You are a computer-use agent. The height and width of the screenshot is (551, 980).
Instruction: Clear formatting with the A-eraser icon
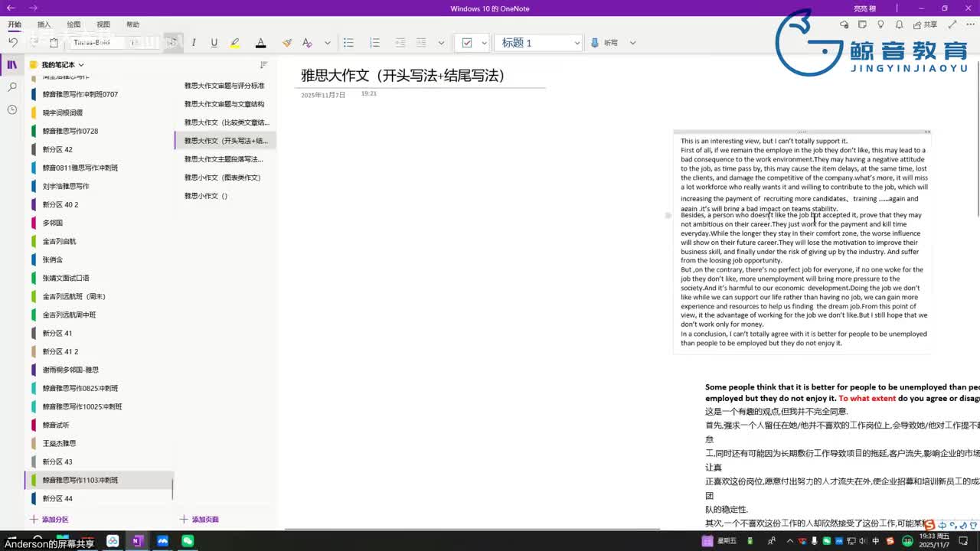click(x=307, y=43)
